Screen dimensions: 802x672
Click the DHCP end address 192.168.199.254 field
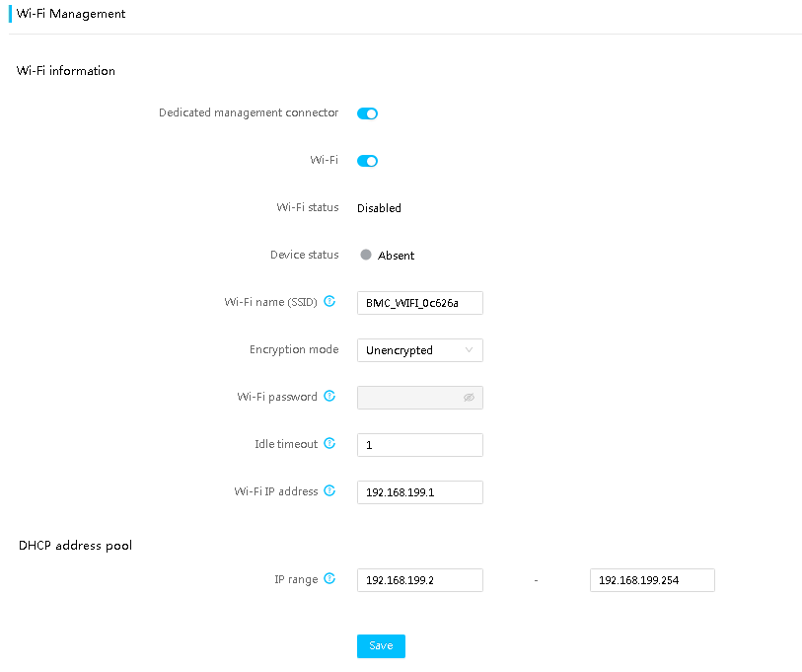(652, 580)
